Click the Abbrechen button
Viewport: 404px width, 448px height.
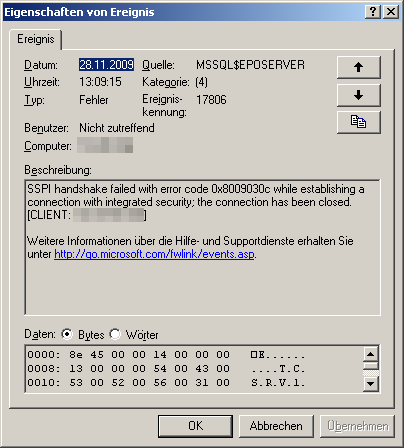click(276, 426)
